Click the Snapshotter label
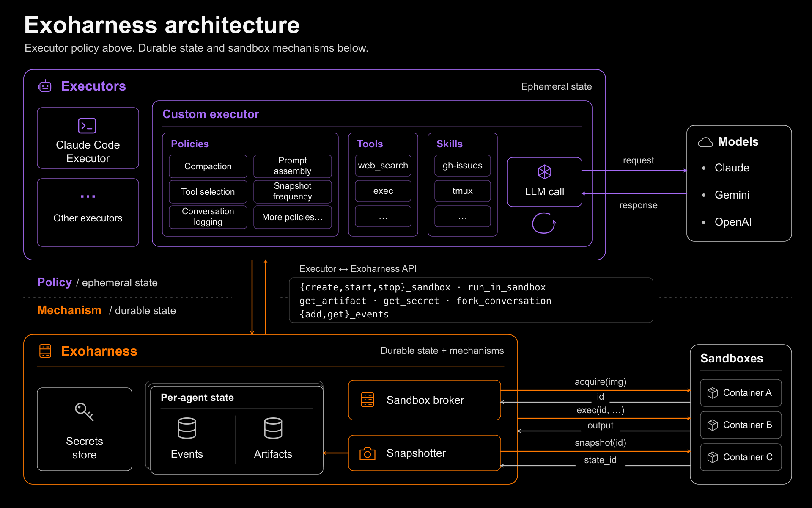The image size is (812, 508). 416,453
